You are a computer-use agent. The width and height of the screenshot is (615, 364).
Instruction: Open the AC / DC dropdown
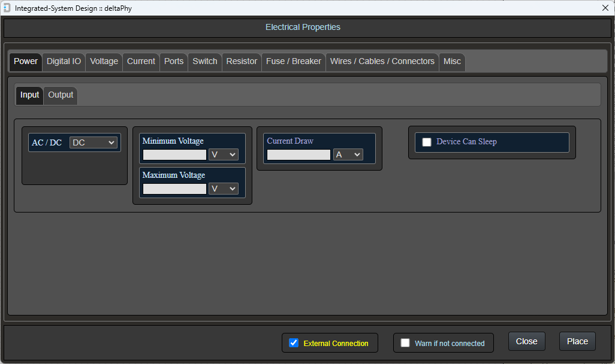(94, 142)
